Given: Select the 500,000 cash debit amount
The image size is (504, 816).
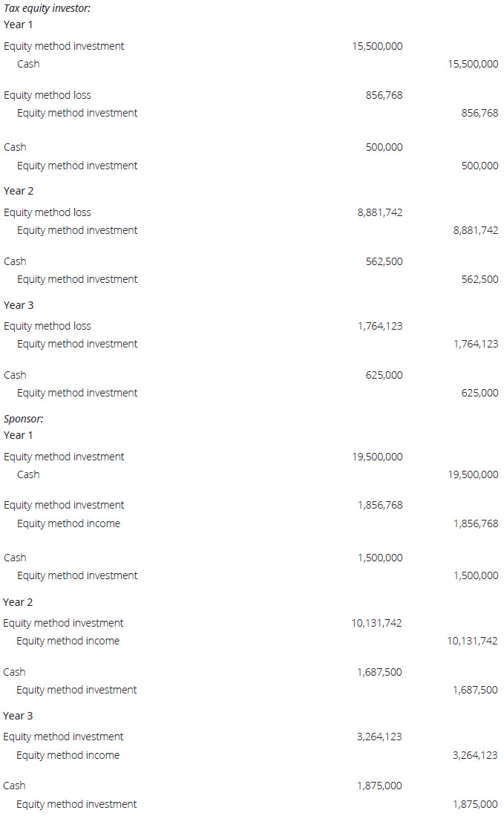Looking at the screenshot, I should (x=384, y=147).
